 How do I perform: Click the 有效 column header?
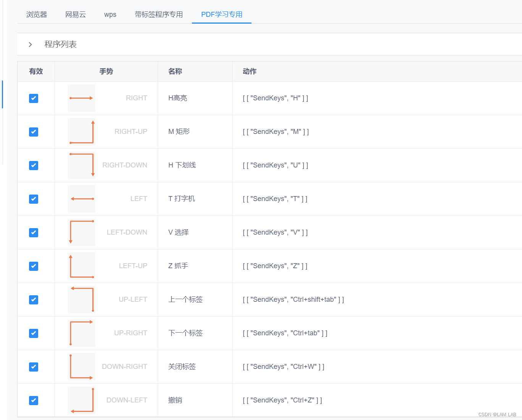click(36, 71)
